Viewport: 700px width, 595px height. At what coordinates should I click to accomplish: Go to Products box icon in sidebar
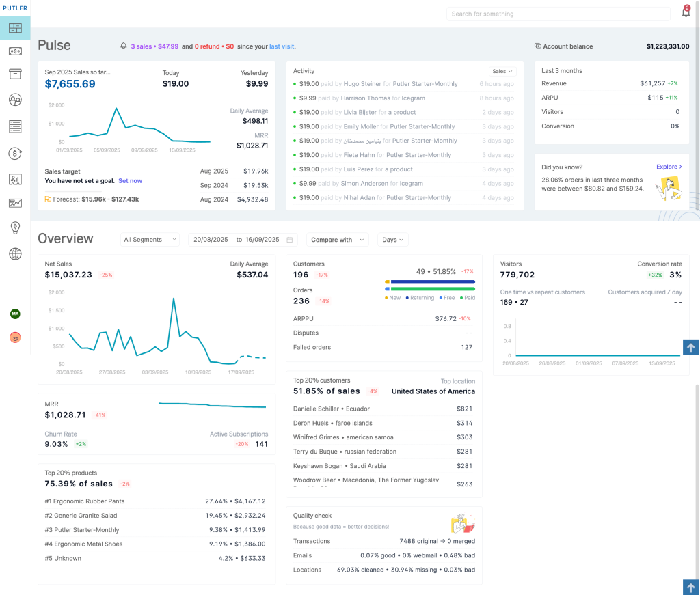(15, 74)
